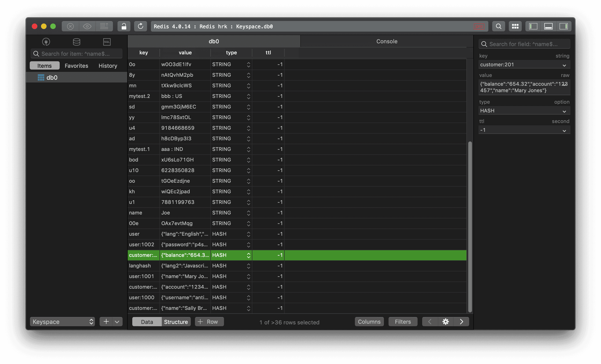Open type stepper for the langhash row
Viewport: 601px width, 364px height.
(x=248, y=266)
